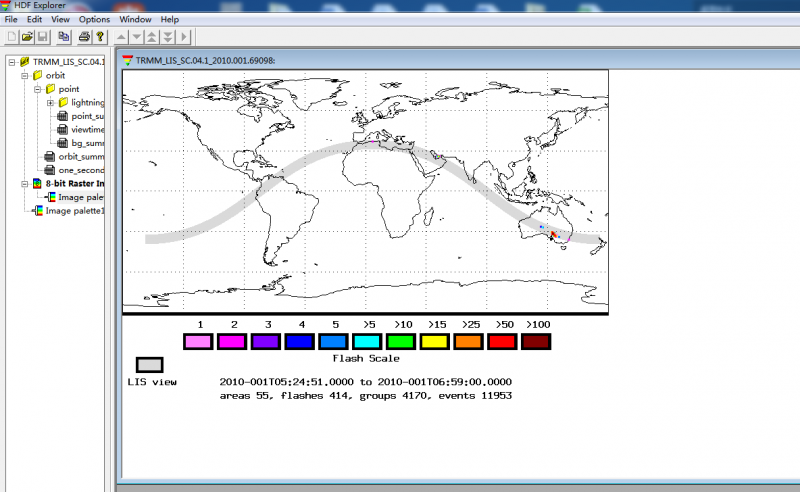Click the Save disk toolbar icon
The height and width of the screenshot is (492, 800).
click(43, 37)
